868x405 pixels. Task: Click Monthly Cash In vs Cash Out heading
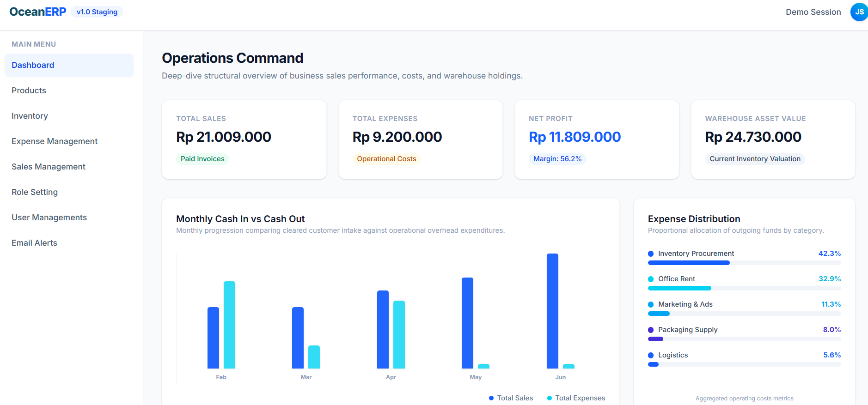tap(240, 219)
